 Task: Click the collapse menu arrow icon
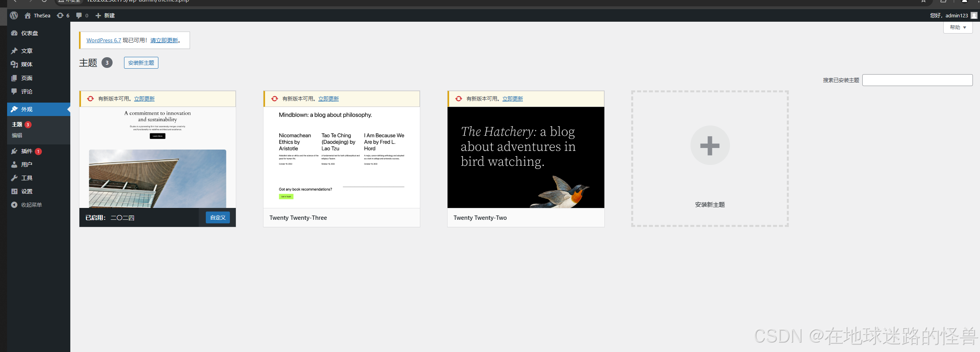(14, 205)
